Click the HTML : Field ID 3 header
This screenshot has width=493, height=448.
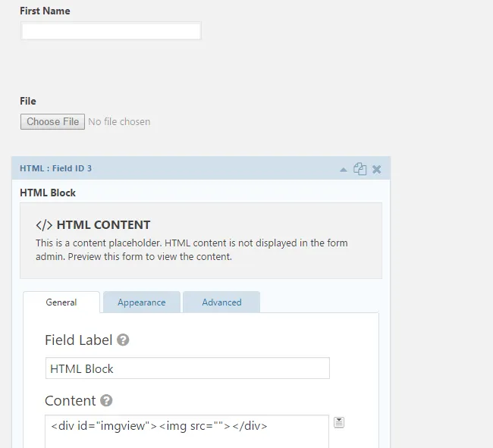point(56,168)
